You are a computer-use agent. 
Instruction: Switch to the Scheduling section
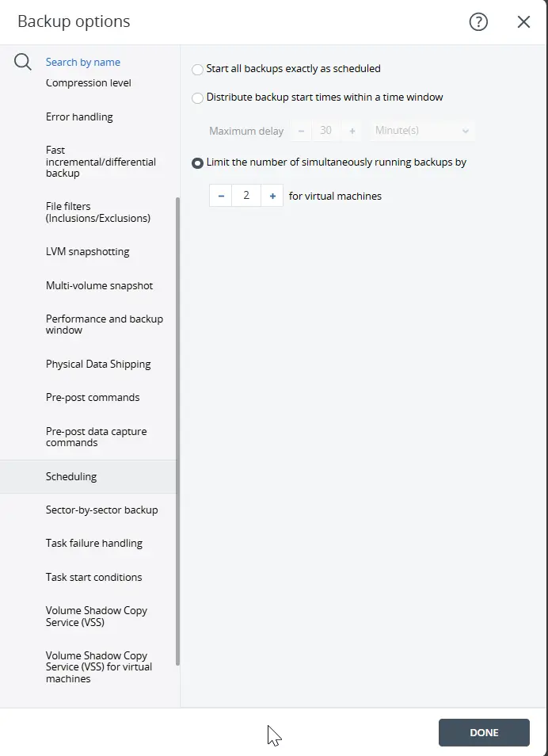point(71,476)
